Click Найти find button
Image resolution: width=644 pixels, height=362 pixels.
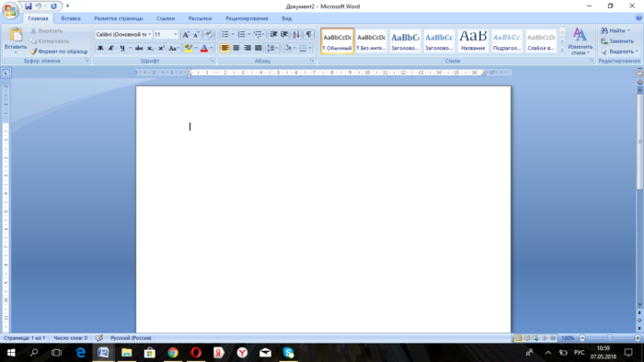(x=615, y=30)
